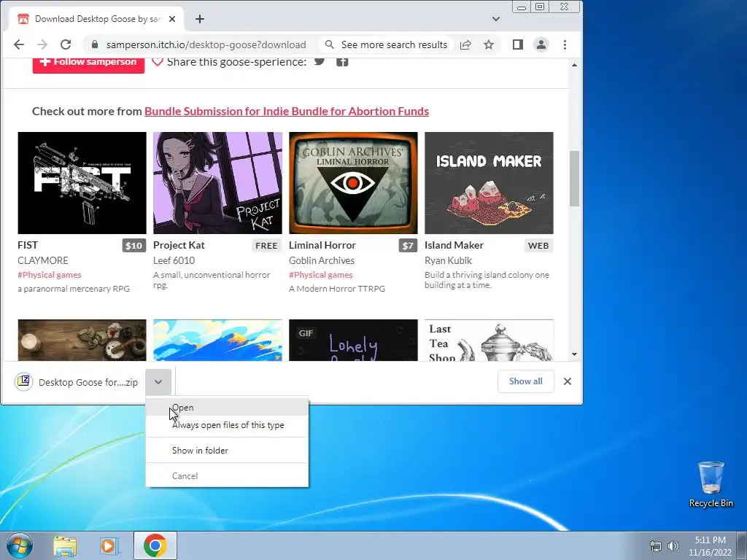747x560 pixels.
Task: Click the taskbar clock showing 5:11 PM
Action: pyautogui.click(x=710, y=546)
